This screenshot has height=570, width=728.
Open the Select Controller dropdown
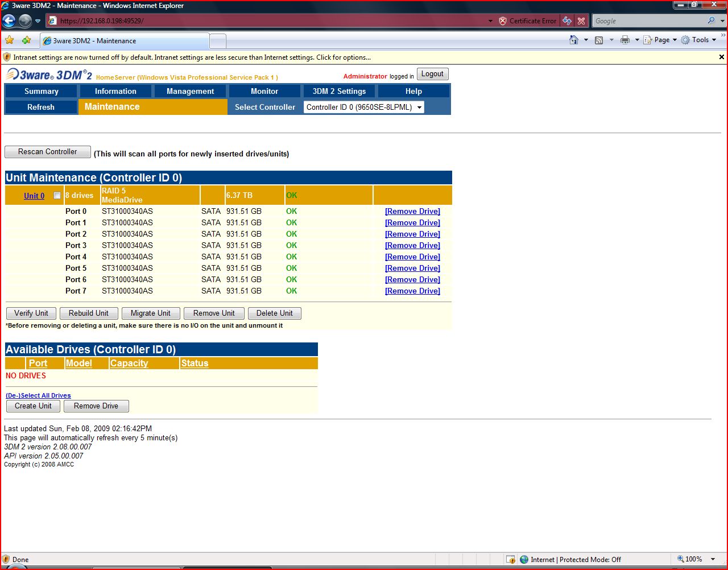[x=364, y=107]
